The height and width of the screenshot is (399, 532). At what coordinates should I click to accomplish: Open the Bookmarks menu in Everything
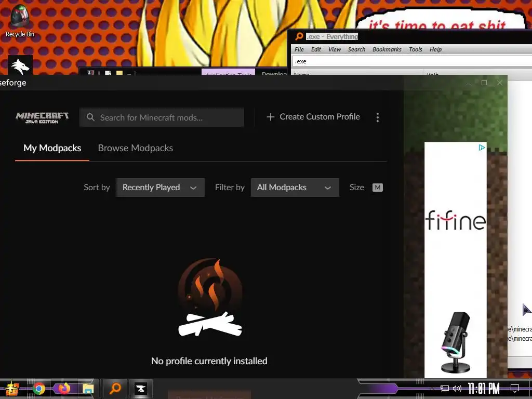tap(387, 49)
